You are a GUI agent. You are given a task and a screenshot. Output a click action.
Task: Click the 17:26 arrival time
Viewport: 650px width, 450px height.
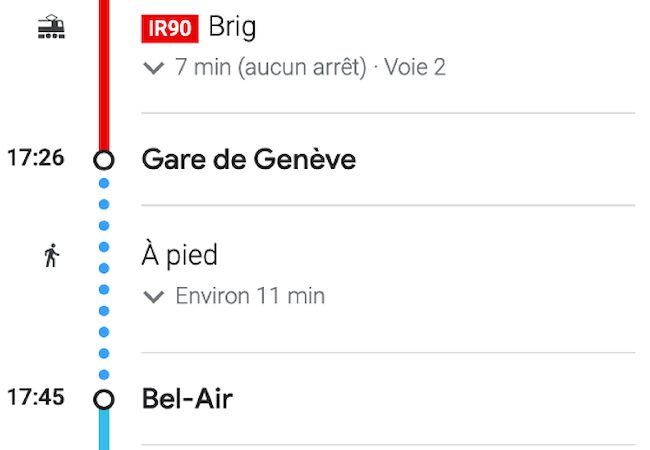coord(36,158)
